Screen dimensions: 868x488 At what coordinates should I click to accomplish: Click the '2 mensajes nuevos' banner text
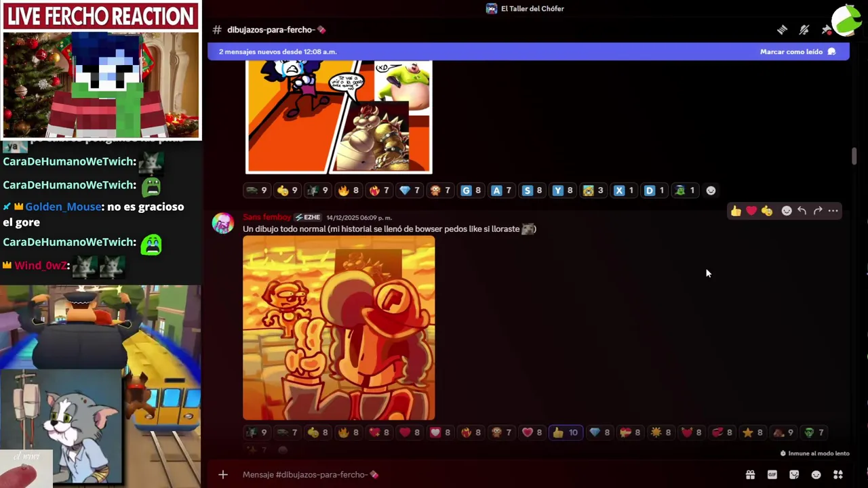[x=277, y=52]
